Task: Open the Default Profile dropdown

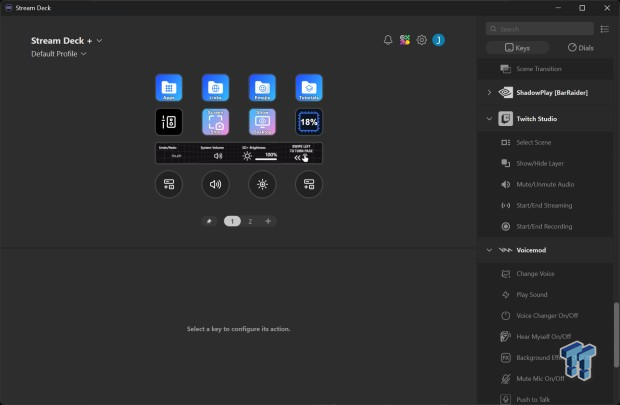Action: pyautogui.click(x=59, y=54)
